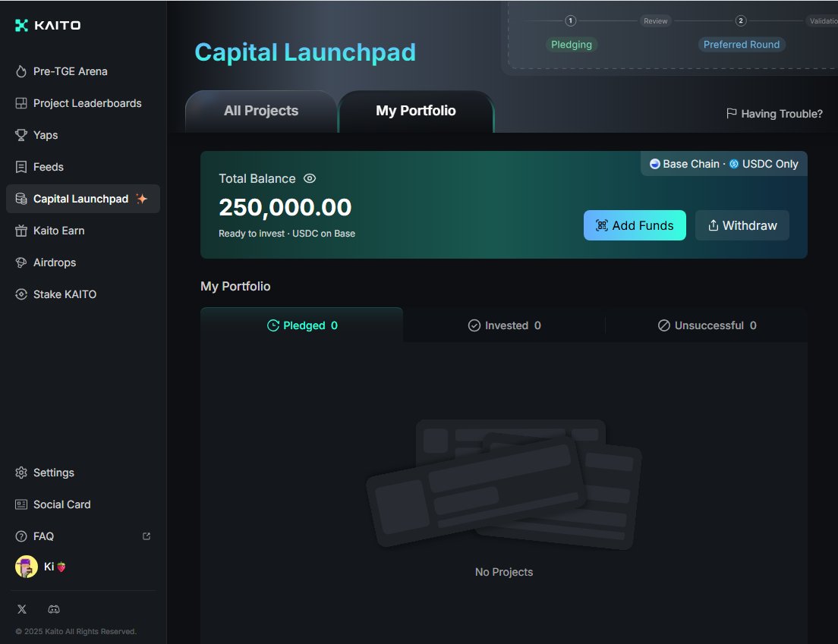The width and height of the screenshot is (838, 644).
Task: Click the Pledged clock icon
Action: coord(273,325)
